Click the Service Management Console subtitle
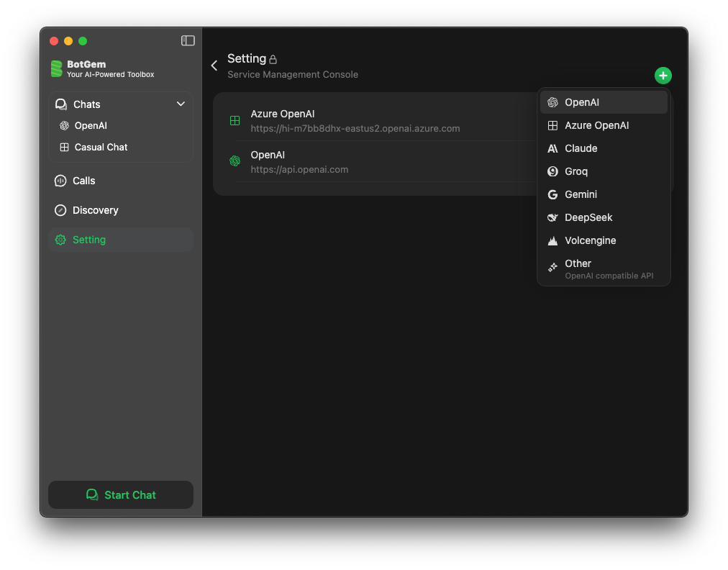 pos(293,75)
